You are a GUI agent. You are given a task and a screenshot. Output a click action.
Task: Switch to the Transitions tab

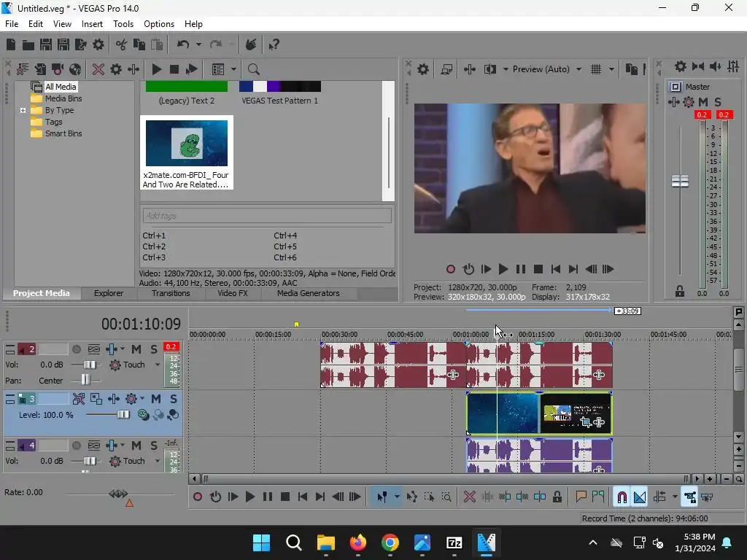pyautogui.click(x=171, y=293)
